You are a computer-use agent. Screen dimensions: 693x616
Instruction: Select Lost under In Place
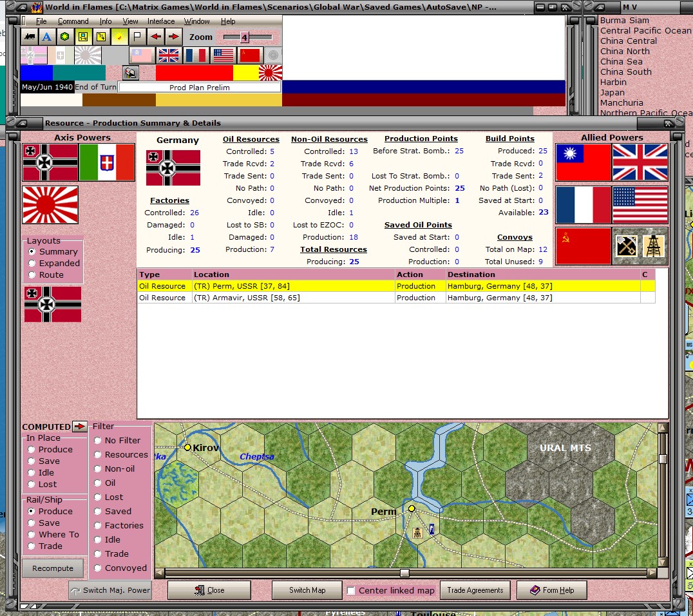[43, 484]
